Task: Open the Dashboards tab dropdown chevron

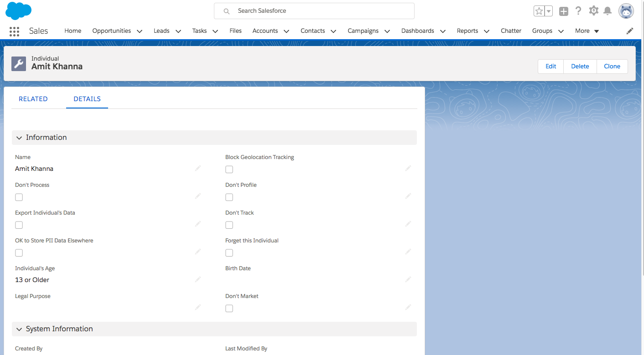Action: (443, 31)
